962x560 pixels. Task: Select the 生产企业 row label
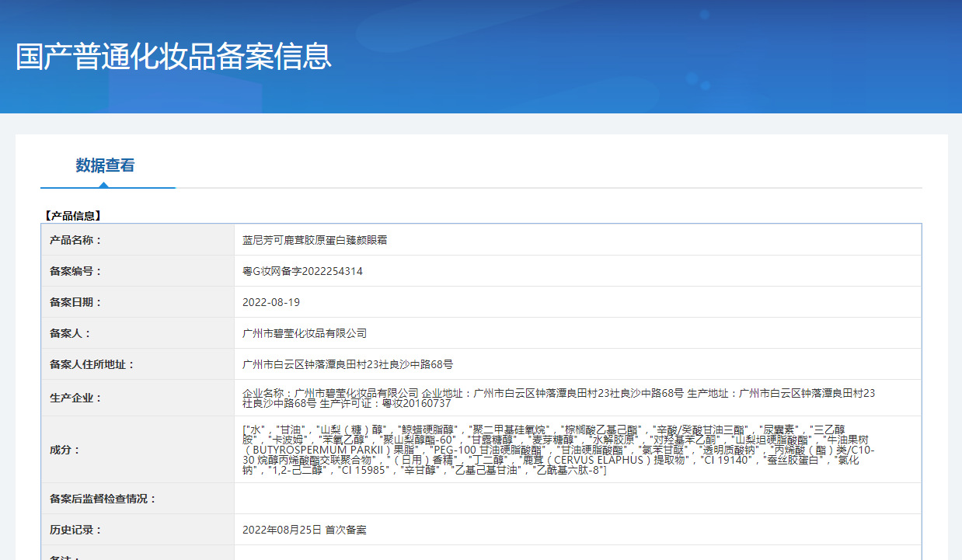pyautogui.click(x=76, y=398)
